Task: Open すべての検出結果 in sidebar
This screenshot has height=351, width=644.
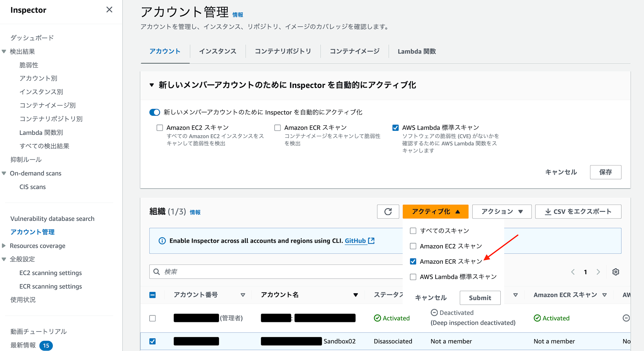Action: 44,146
